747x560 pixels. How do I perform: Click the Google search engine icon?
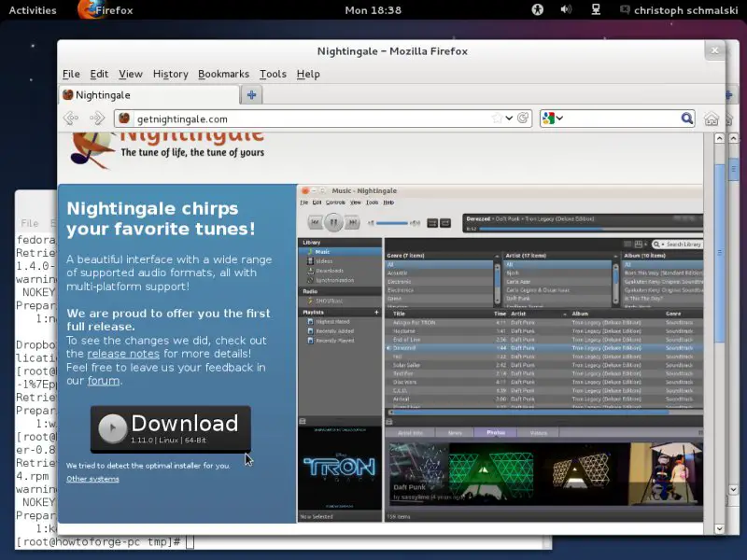pyautogui.click(x=548, y=119)
